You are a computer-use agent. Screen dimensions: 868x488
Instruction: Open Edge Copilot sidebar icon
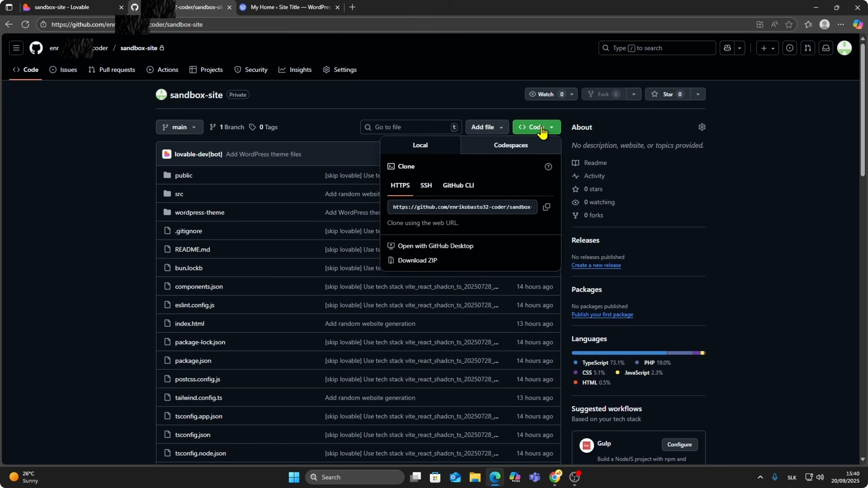[858, 24]
